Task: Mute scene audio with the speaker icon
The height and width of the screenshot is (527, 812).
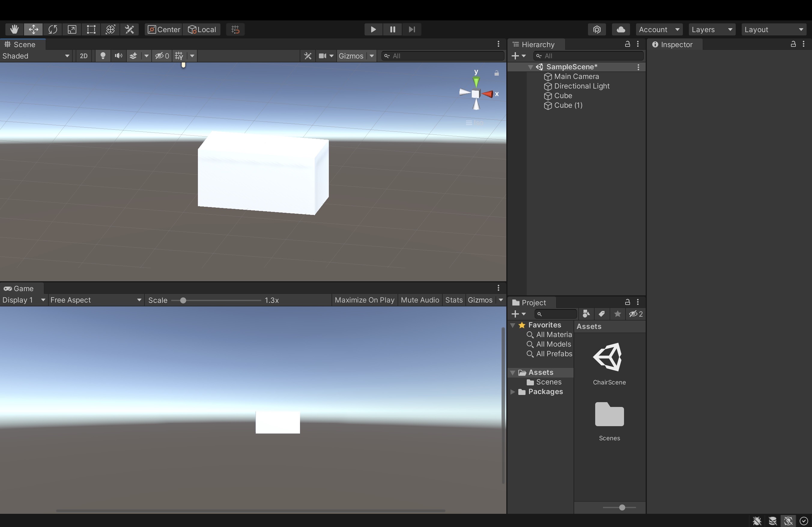Action: [118, 56]
